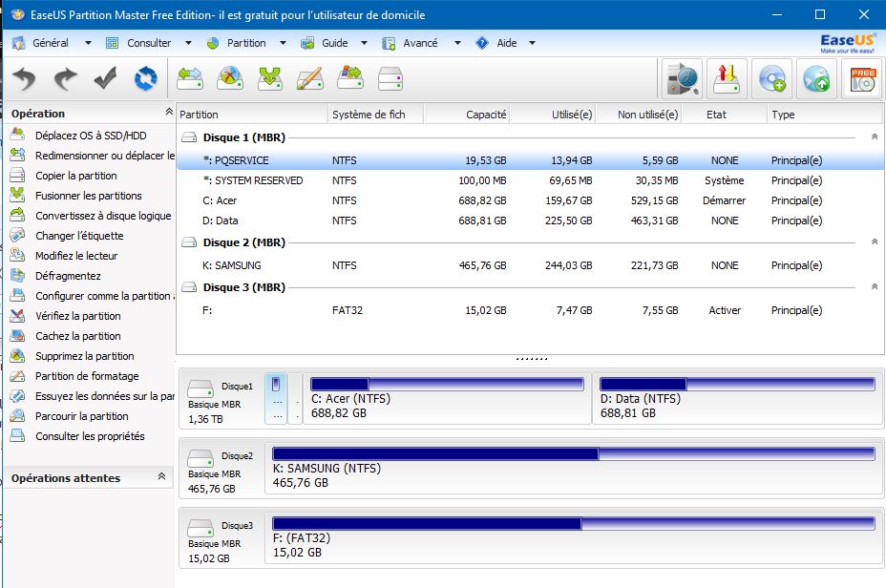This screenshot has width=886, height=588.
Task: Collapse the Disque 1 (MBR) group
Action: (x=875, y=136)
